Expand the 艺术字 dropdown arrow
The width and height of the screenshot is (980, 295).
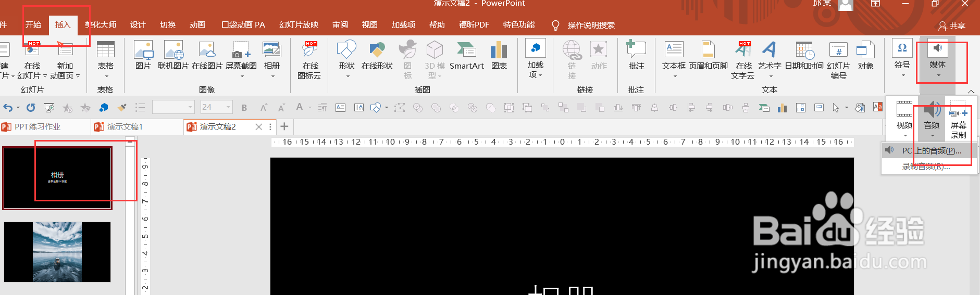pos(771,76)
